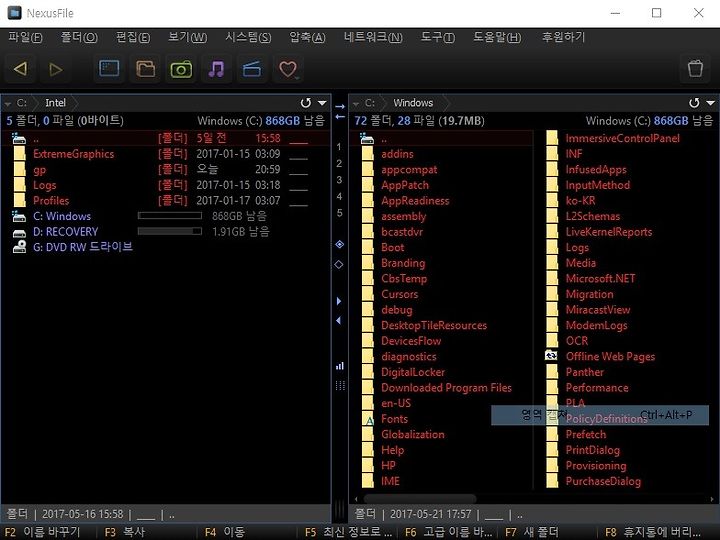Click the right-pointing copy-path arrow between panels
The image size is (720, 540).
pos(340,107)
